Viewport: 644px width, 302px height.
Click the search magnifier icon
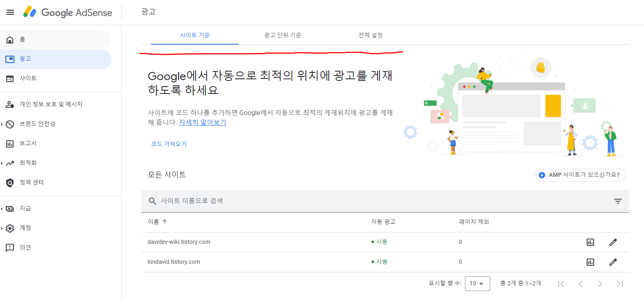[153, 201]
